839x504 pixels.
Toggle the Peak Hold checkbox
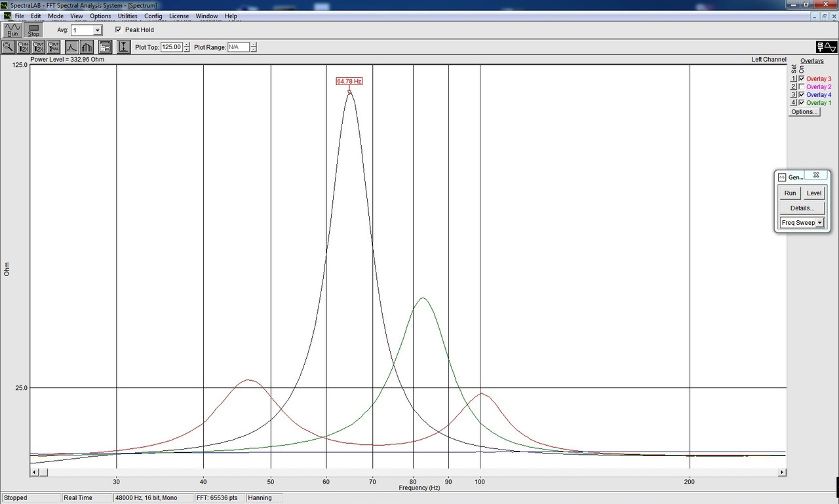pyautogui.click(x=118, y=29)
